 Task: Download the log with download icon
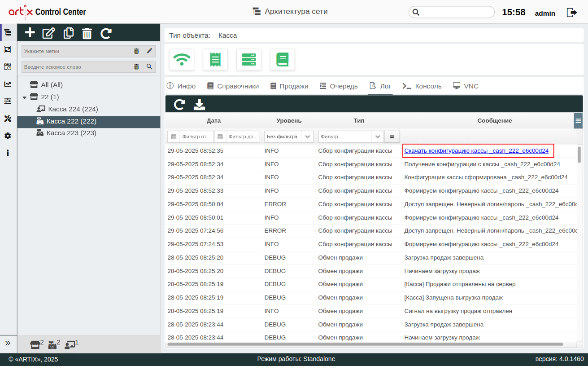(199, 105)
